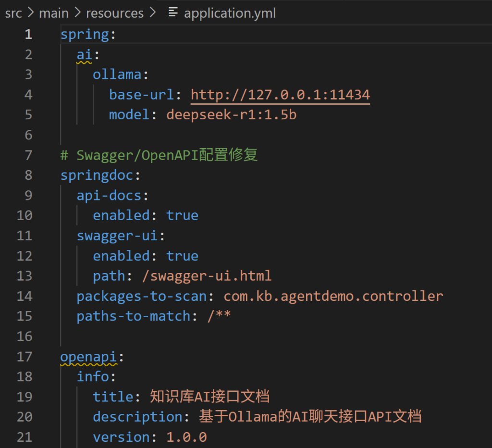
Task: Click the application.yml breadcrumb
Action: pyautogui.click(x=230, y=13)
